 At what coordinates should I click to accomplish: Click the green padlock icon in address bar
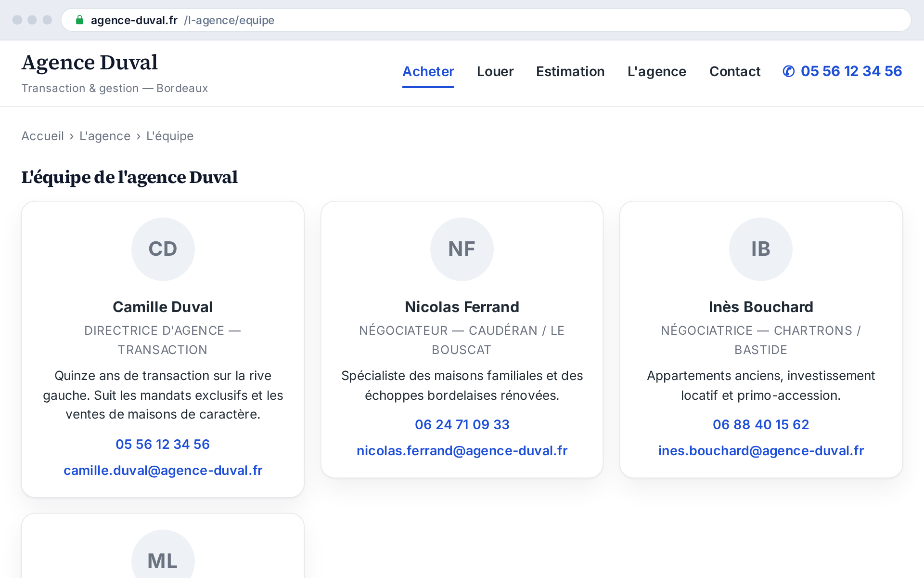(x=80, y=20)
